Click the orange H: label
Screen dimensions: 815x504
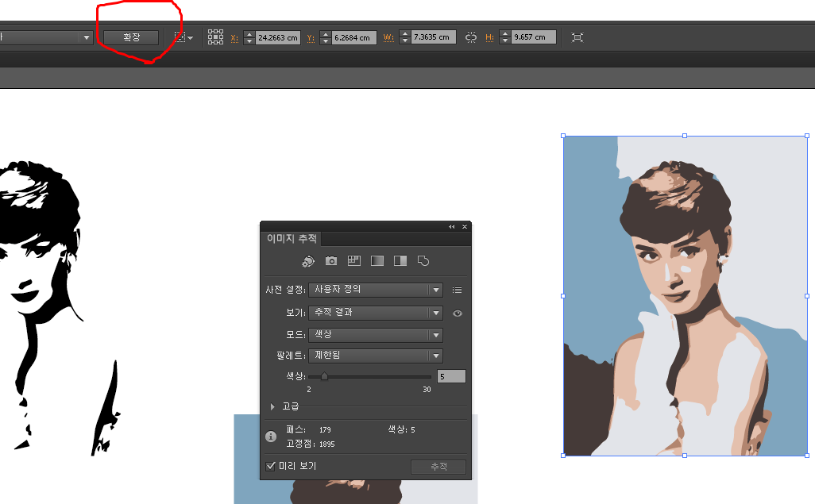(x=489, y=38)
